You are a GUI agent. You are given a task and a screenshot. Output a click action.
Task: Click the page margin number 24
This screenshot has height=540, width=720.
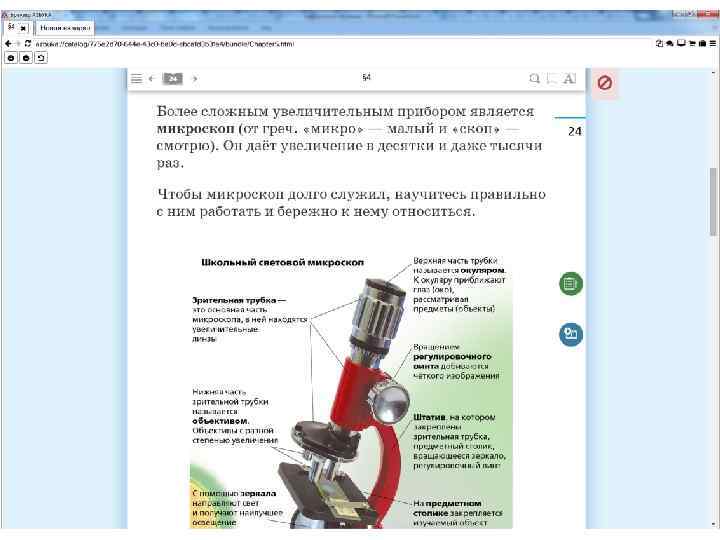[x=575, y=131]
